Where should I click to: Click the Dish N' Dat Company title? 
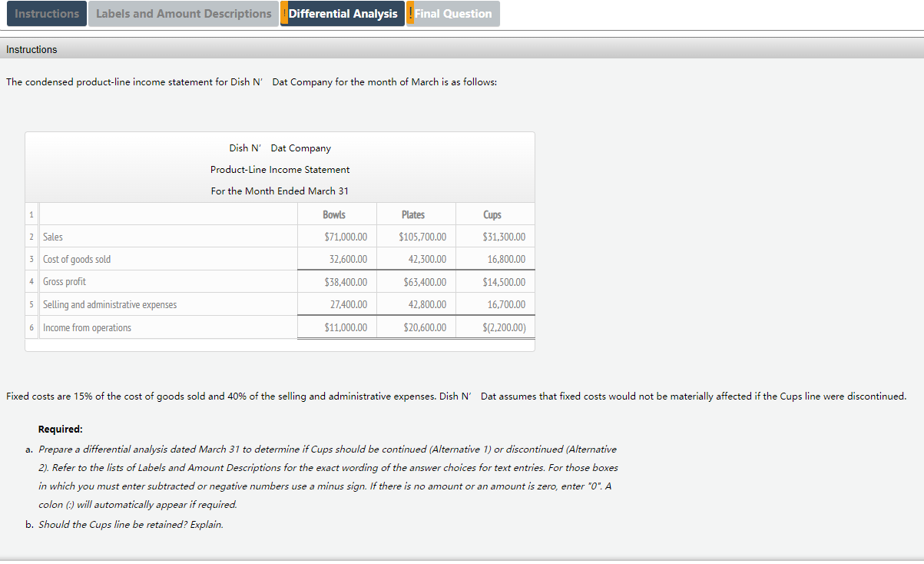coord(280,148)
